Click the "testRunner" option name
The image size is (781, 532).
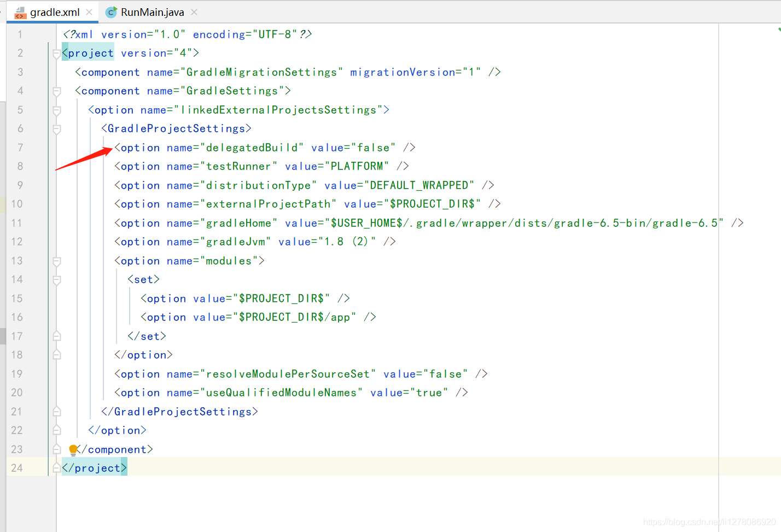[x=238, y=166]
